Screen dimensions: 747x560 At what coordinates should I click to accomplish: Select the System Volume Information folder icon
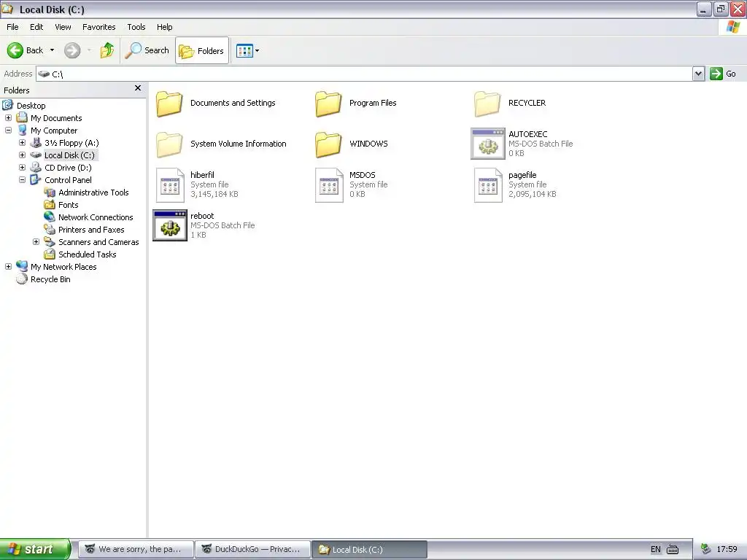pos(169,144)
